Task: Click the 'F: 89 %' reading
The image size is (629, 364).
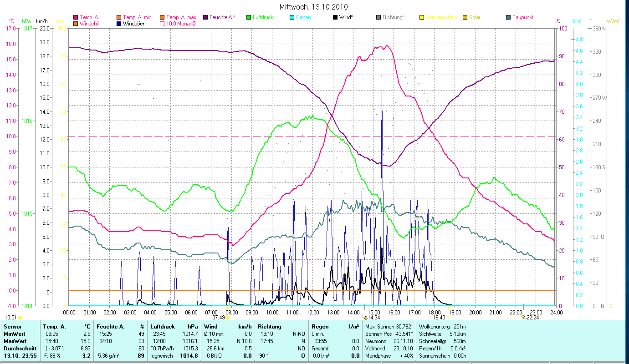Action: tap(52, 356)
